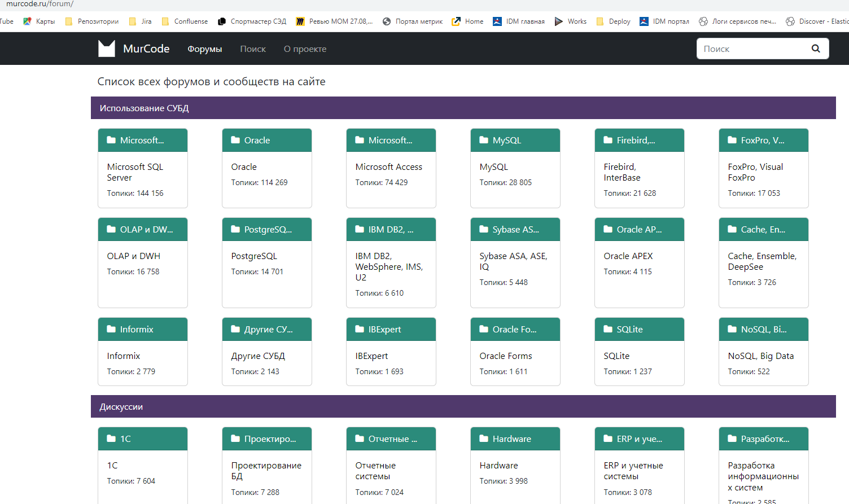This screenshot has height=504, width=849.
Task: Click the magnifying glass search icon
Action: (x=816, y=49)
